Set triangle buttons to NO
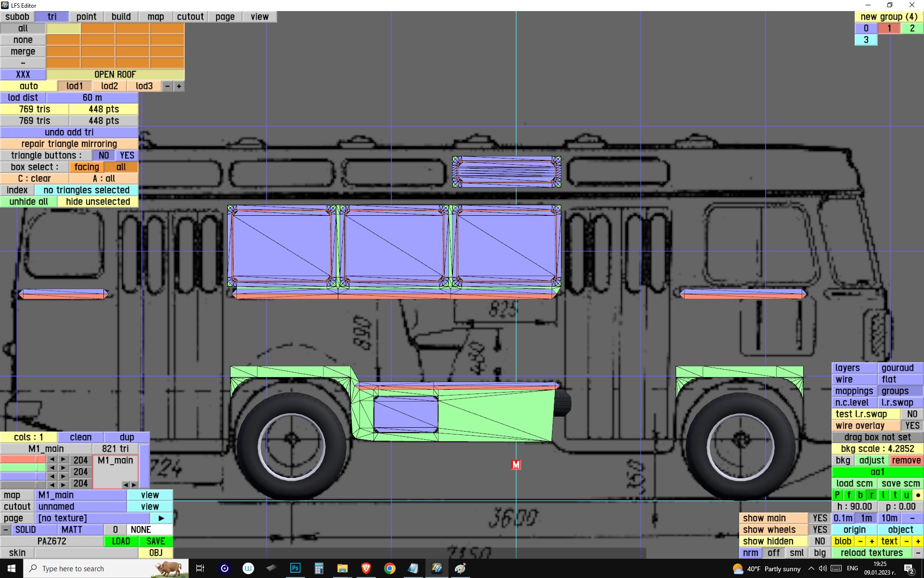Image resolution: width=924 pixels, height=578 pixels. pyautogui.click(x=103, y=156)
